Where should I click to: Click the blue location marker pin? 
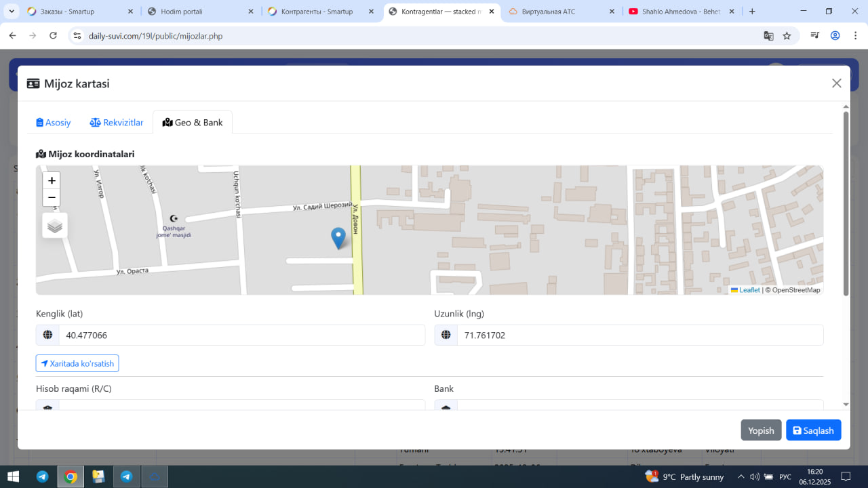338,238
